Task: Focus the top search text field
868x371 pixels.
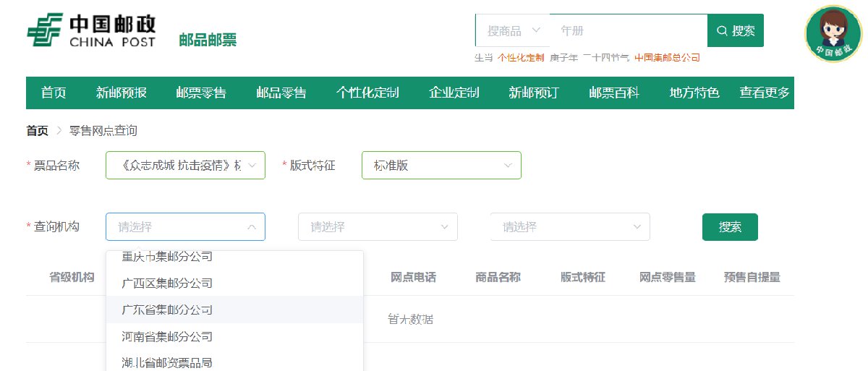Action: click(628, 30)
